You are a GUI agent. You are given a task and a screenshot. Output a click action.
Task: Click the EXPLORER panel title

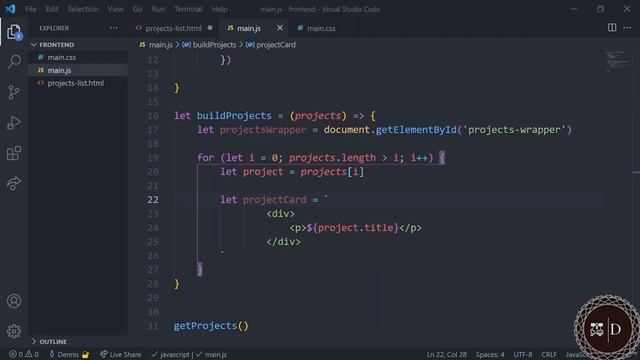(54, 28)
